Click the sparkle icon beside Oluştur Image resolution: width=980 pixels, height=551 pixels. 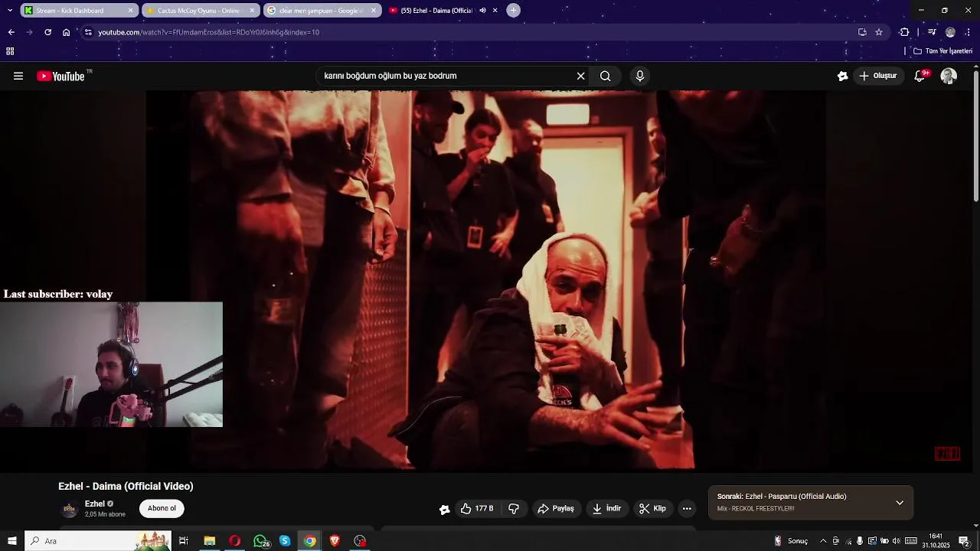(843, 76)
